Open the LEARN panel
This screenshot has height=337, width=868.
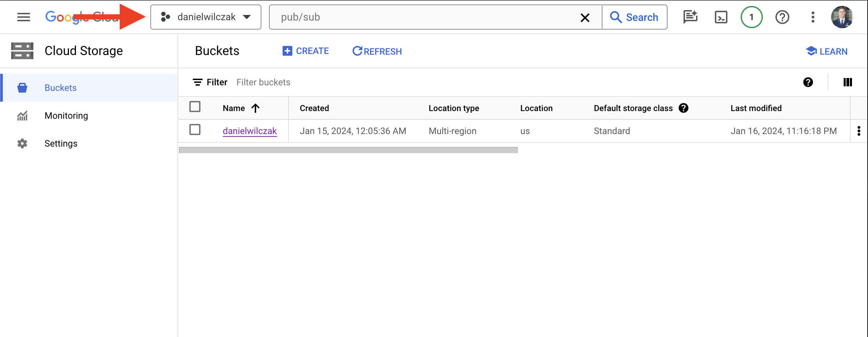(x=827, y=51)
